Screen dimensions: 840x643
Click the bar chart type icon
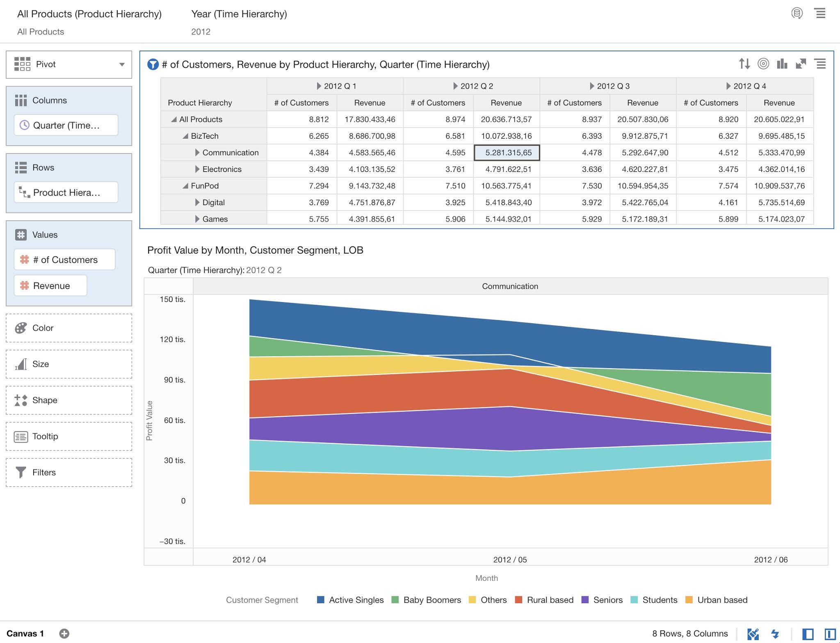tap(782, 64)
